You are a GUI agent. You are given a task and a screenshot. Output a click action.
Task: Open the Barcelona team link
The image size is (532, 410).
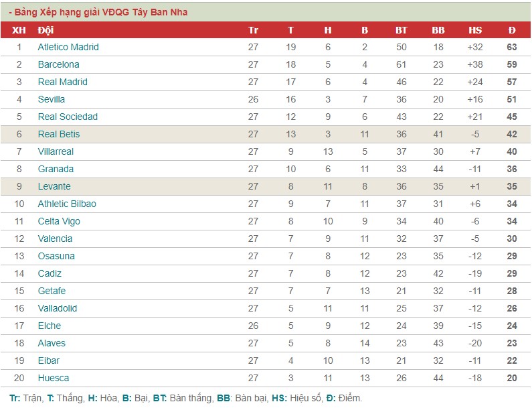pos(58,64)
